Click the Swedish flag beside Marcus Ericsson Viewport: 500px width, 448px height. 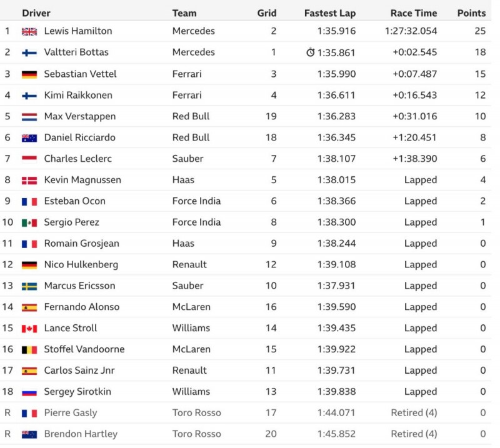point(29,286)
